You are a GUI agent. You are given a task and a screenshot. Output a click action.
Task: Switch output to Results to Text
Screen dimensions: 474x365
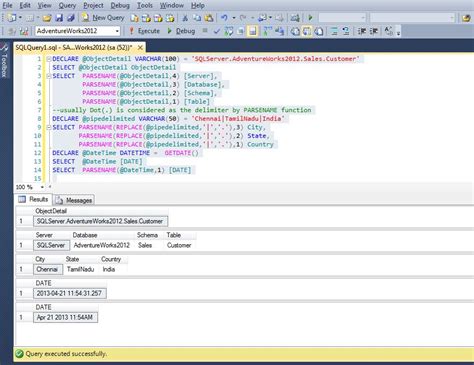pyautogui.click(x=295, y=31)
